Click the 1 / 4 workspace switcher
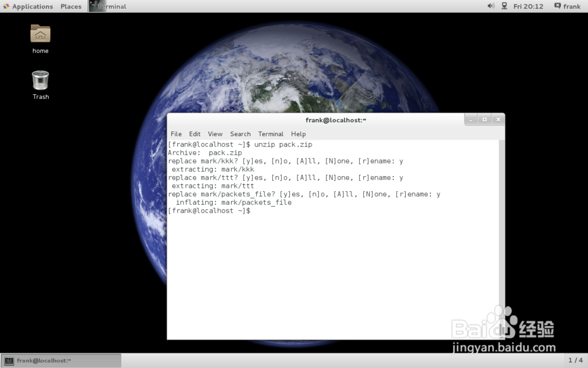The height and width of the screenshot is (368, 588). point(575,360)
